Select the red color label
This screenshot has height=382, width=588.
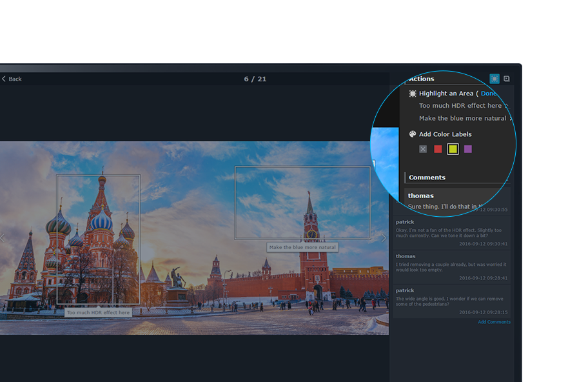point(438,149)
